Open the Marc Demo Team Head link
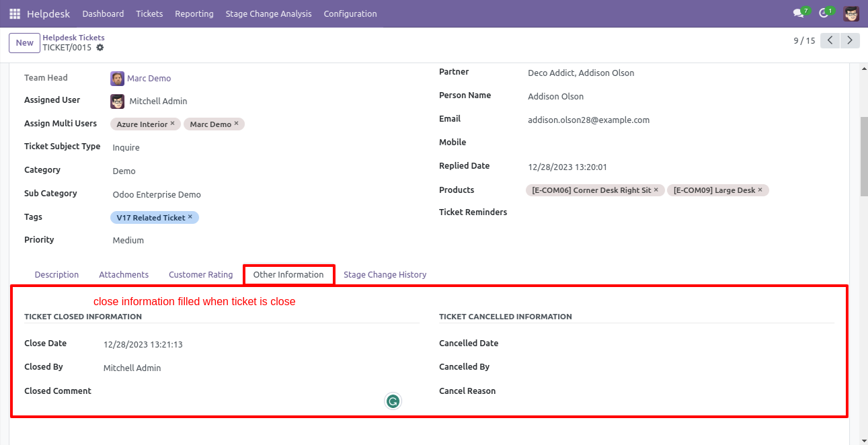Viewport: 868px width, 445px height. point(149,79)
